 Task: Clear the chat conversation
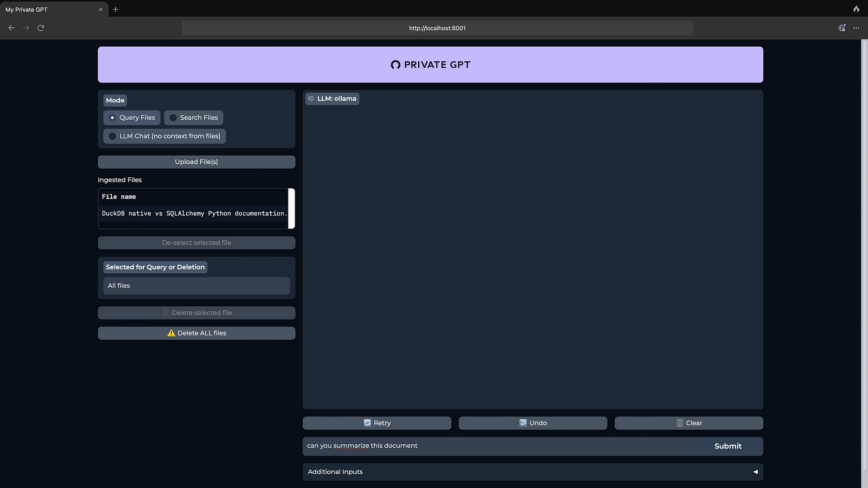(x=688, y=423)
